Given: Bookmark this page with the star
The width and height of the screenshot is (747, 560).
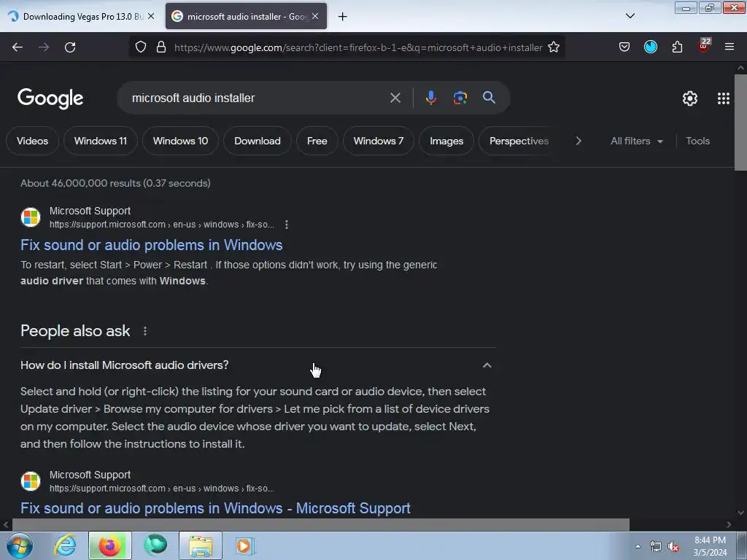Looking at the screenshot, I should (554, 47).
